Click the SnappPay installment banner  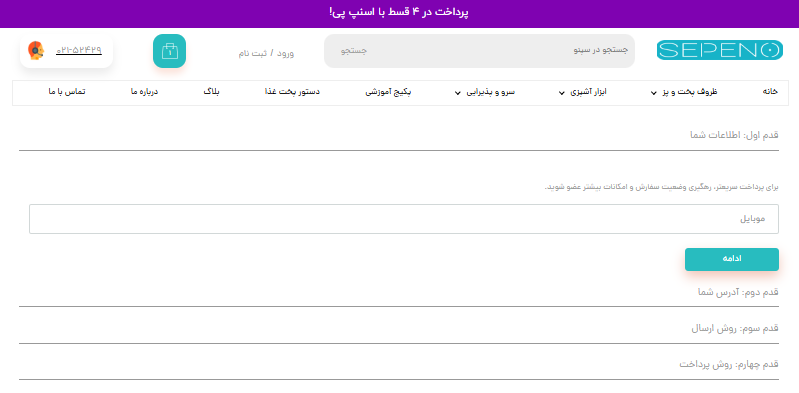[400, 14]
